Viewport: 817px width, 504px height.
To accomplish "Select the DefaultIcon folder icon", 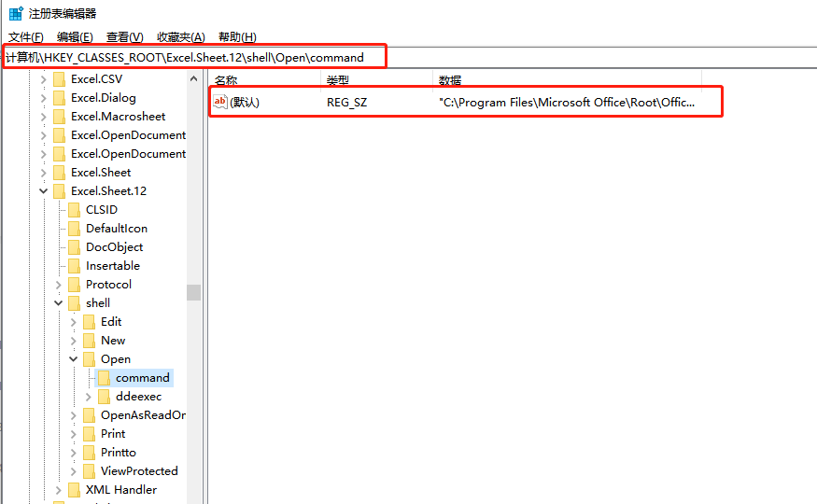I will pyautogui.click(x=75, y=229).
